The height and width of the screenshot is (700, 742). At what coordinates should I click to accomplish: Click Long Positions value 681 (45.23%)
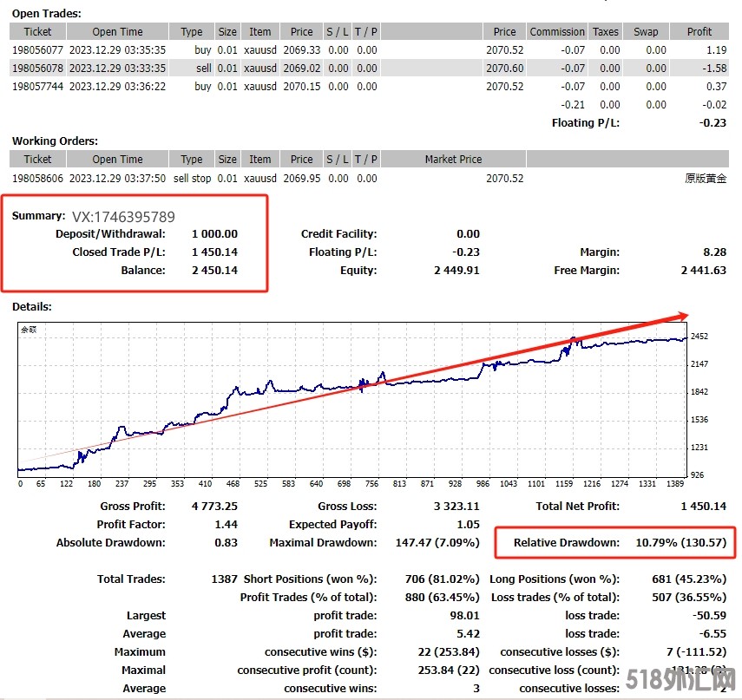pos(689,579)
